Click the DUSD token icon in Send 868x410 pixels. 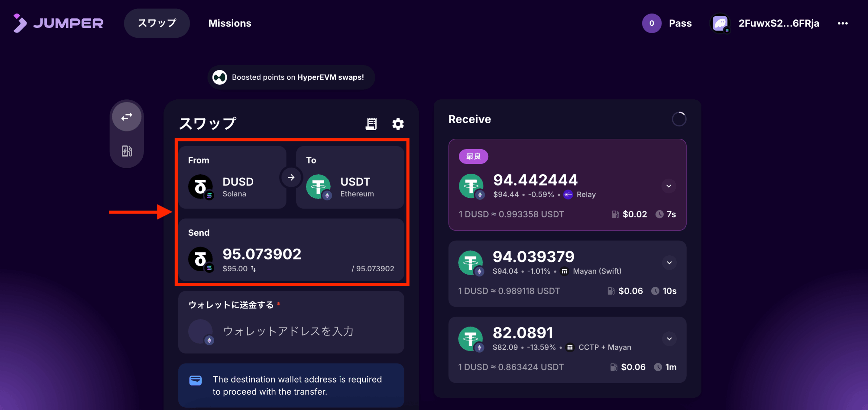(200, 259)
